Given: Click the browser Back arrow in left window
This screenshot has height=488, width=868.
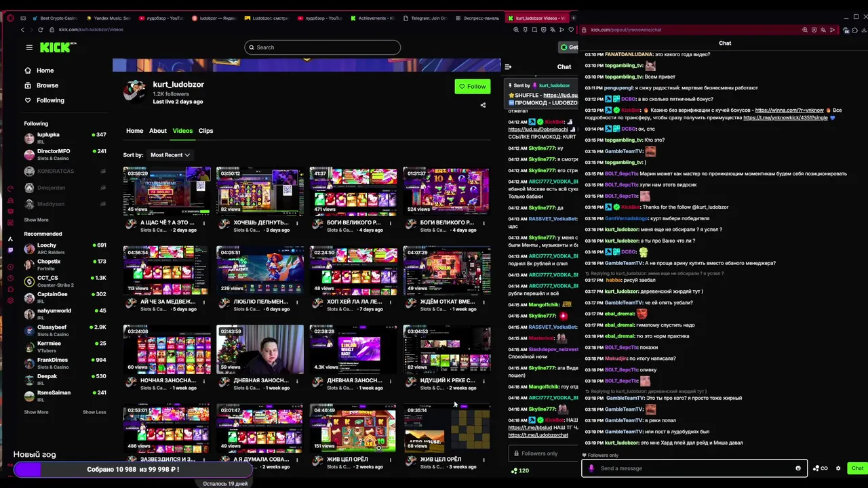Looking at the screenshot, I should (22, 30).
